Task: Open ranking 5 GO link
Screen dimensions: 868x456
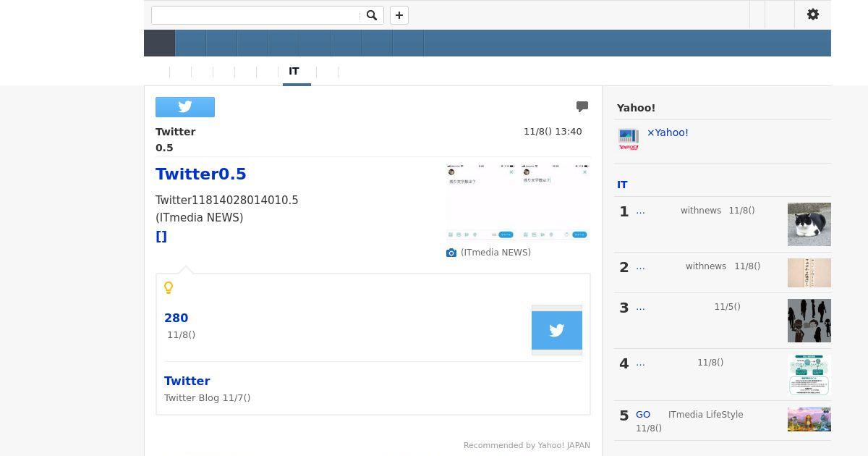Action: [643, 415]
